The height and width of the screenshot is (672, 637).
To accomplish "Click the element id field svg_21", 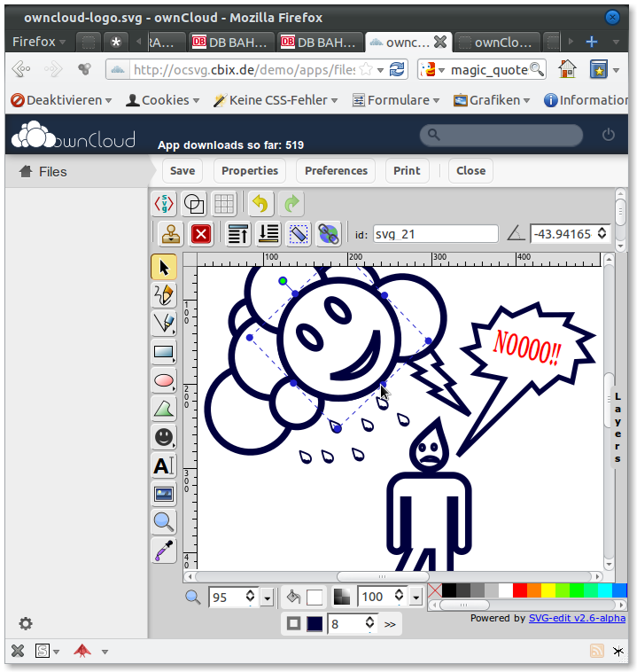I will tap(435, 234).
